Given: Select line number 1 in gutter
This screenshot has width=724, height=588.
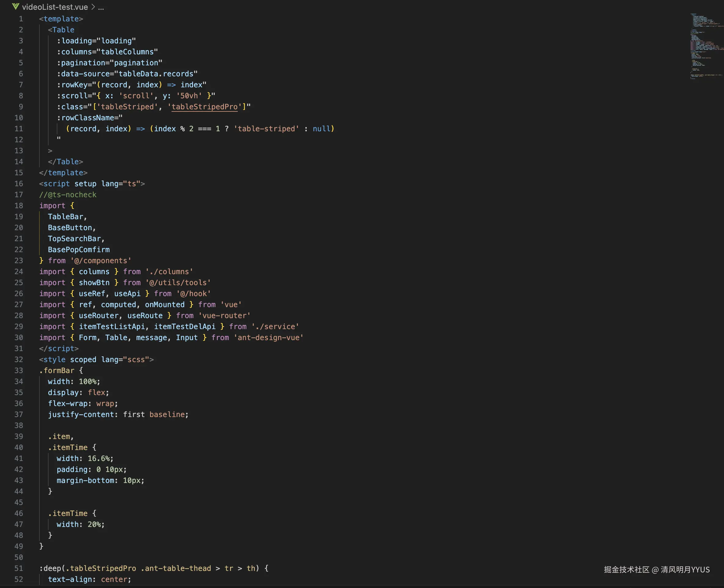Looking at the screenshot, I should point(21,19).
